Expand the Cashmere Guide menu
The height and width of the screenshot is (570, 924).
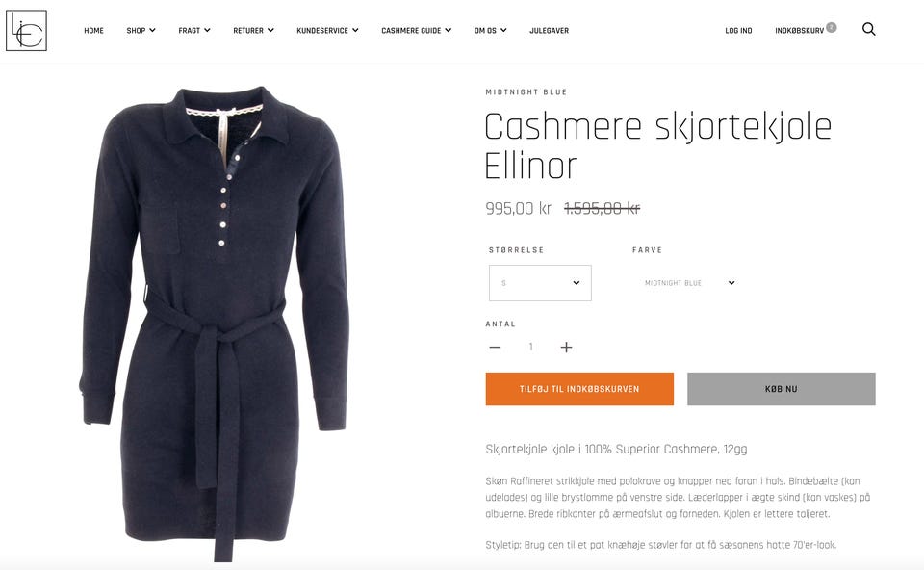[416, 30]
